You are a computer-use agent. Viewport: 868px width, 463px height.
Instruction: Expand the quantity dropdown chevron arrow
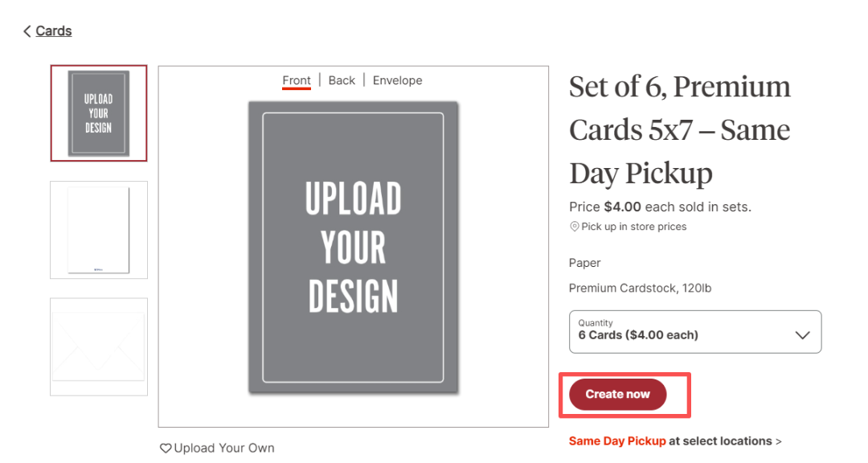802,335
